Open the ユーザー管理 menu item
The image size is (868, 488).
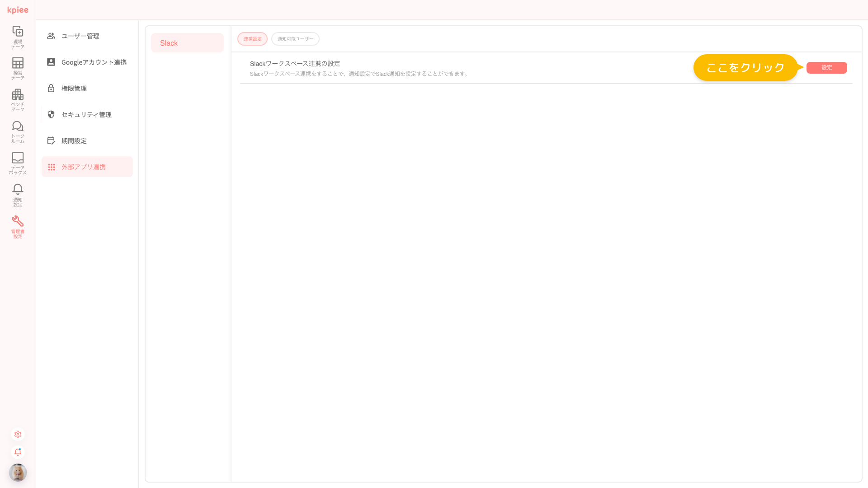(80, 36)
